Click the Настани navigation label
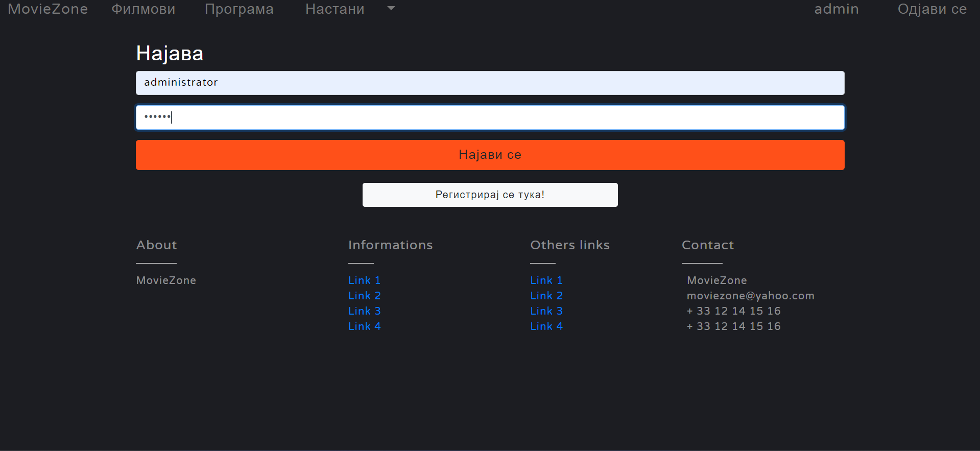 pyautogui.click(x=334, y=9)
